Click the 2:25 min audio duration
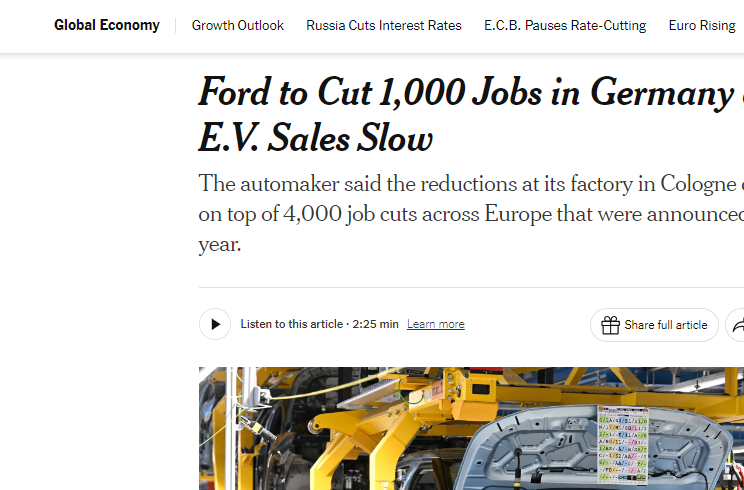The height and width of the screenshot is (490, 744). pos(375,324)
